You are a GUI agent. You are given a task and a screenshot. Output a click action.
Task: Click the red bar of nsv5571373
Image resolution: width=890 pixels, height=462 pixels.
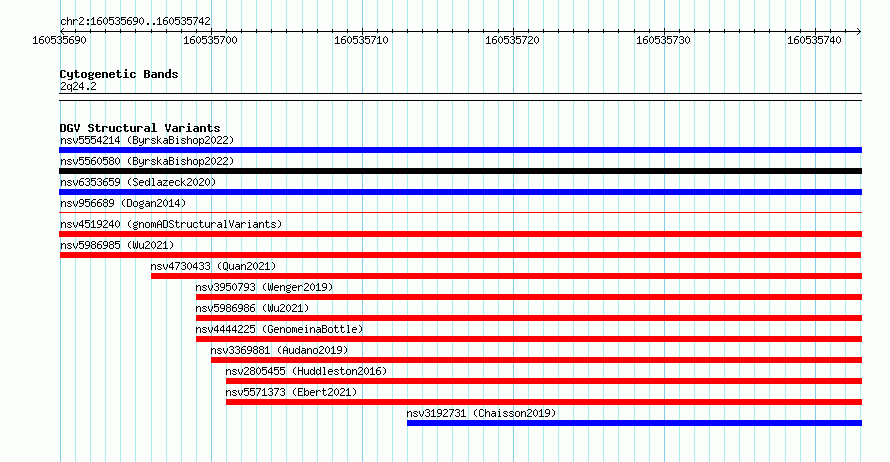[x=544, y=402]
